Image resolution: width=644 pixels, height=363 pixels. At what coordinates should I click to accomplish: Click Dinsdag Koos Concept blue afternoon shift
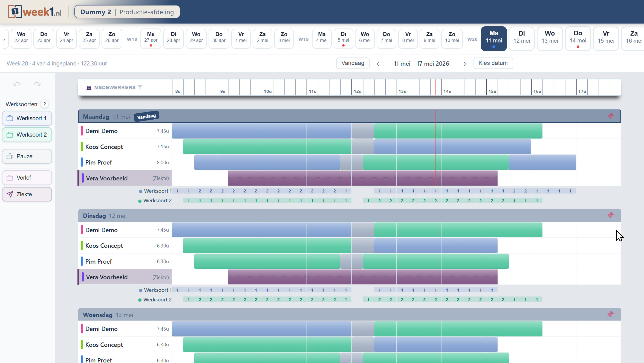point(436,246)
